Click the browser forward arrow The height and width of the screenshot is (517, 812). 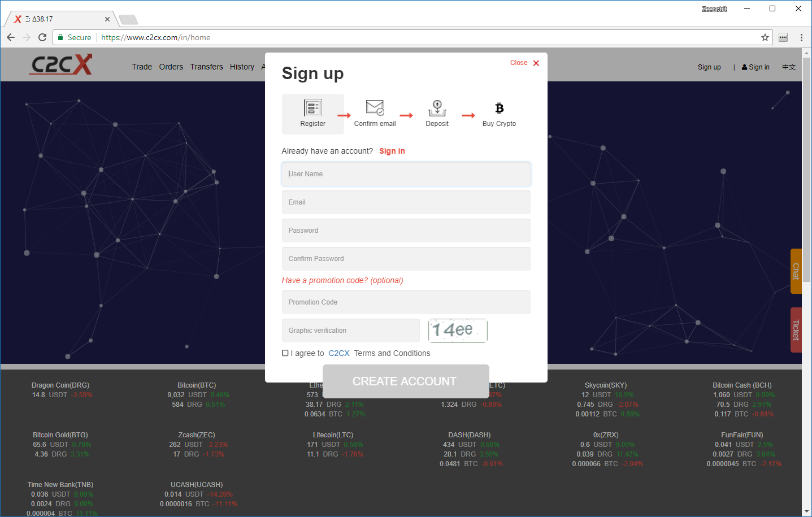pos(27,37)
